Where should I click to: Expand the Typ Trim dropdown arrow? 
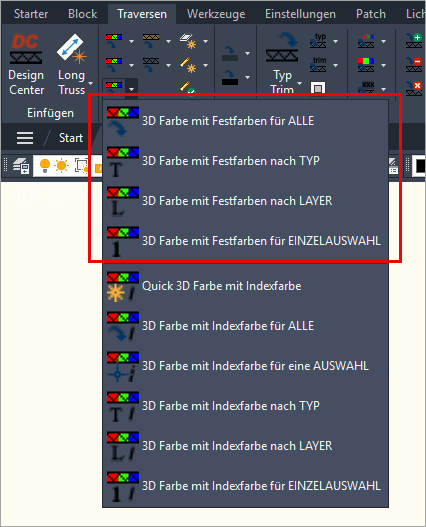click(300, 83)
